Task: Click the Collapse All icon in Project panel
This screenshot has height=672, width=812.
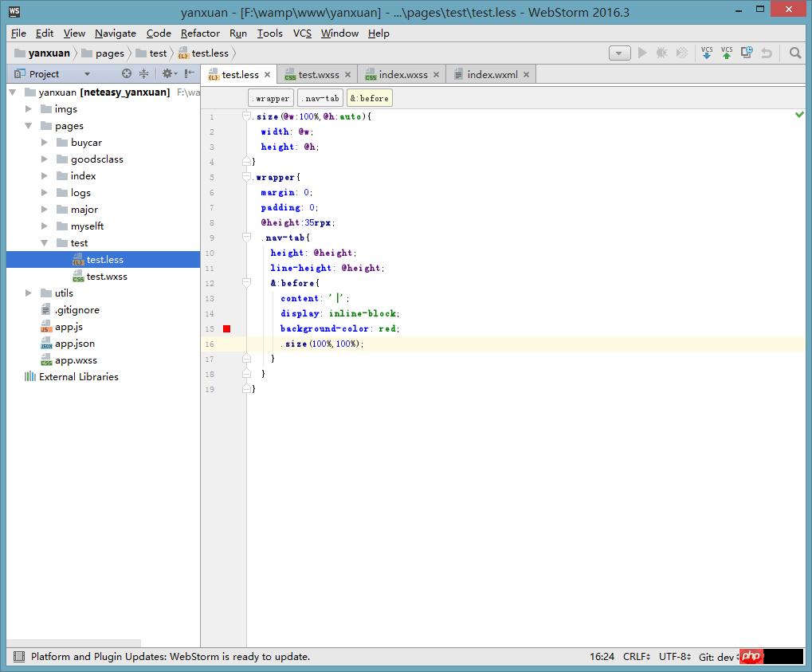Action: pyautogui.click(x=144, y=73)
